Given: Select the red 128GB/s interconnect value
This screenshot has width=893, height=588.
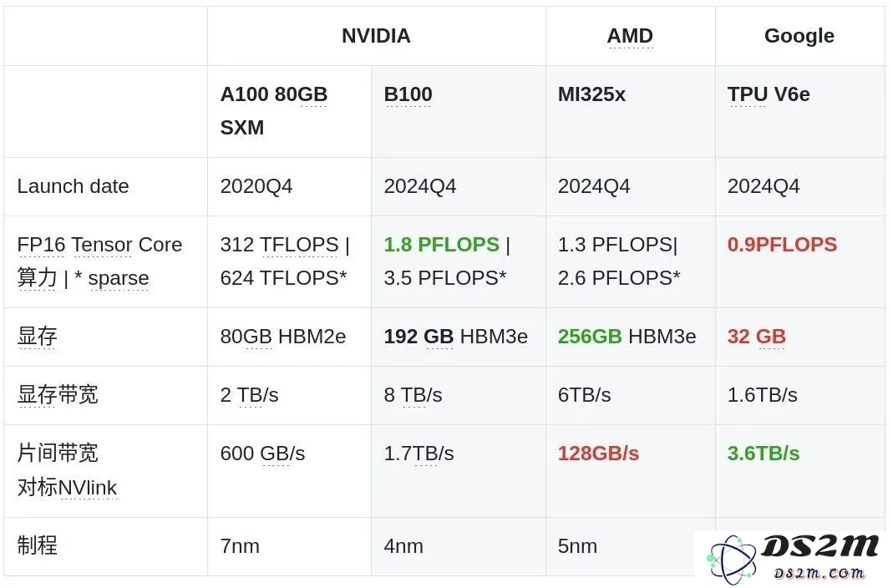Looking at the screenshot, I should [x=598, y=454].
